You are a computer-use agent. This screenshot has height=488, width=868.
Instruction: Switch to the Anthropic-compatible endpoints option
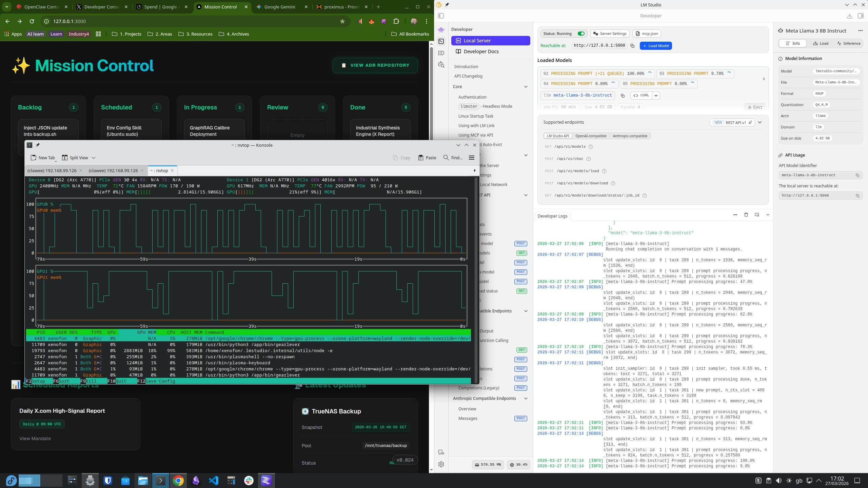pos(630,136)
